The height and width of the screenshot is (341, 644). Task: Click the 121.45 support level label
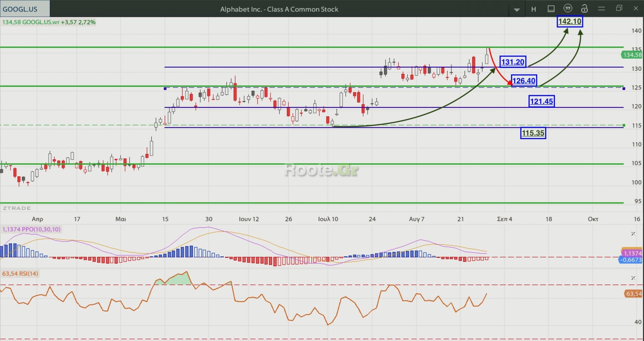click(x=541, y=101)
